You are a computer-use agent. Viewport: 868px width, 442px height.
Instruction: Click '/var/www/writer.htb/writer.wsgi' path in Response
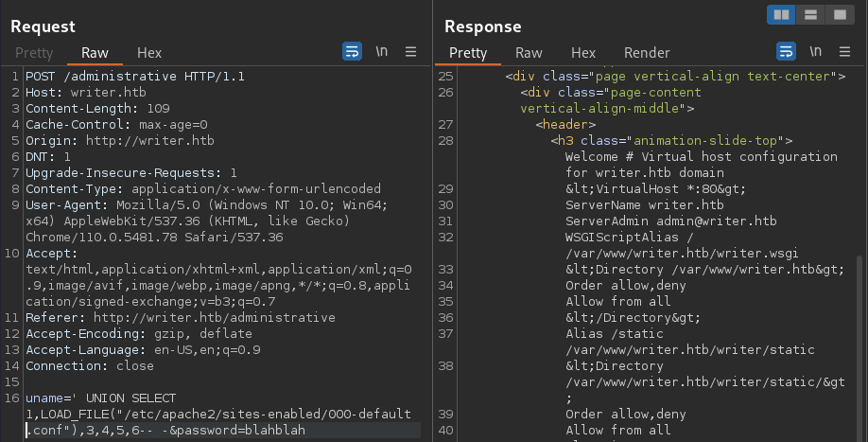pyautogui.click(x=682, y=253)
